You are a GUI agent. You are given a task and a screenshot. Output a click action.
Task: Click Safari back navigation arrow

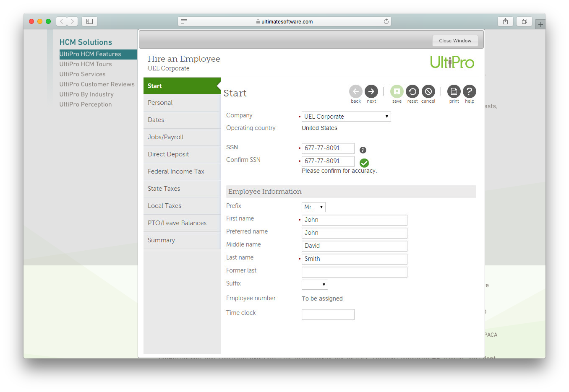click(62, 21)
